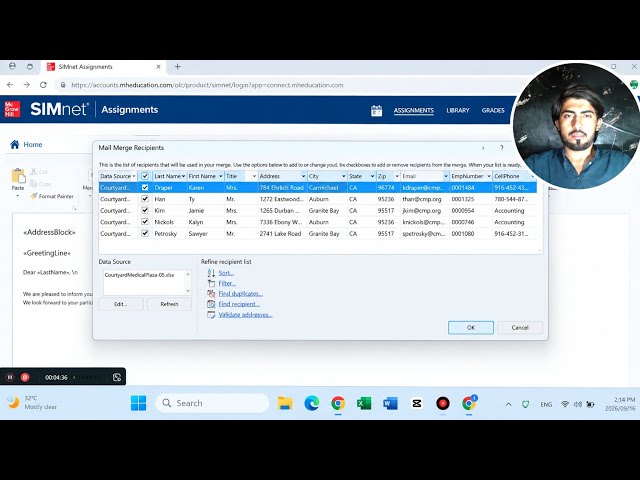Open the Zip column dropdown

(397, 176)
